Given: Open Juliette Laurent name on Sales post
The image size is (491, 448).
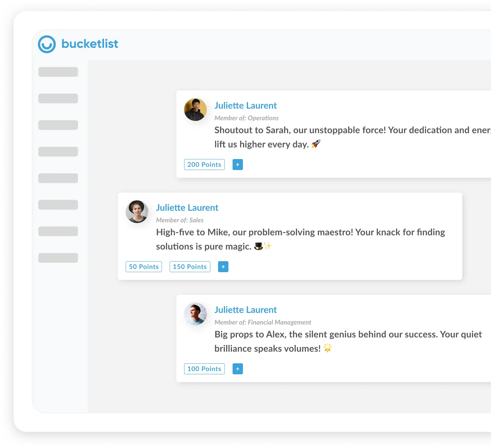Looking at the screenshot, I should (x=187, y=208).
